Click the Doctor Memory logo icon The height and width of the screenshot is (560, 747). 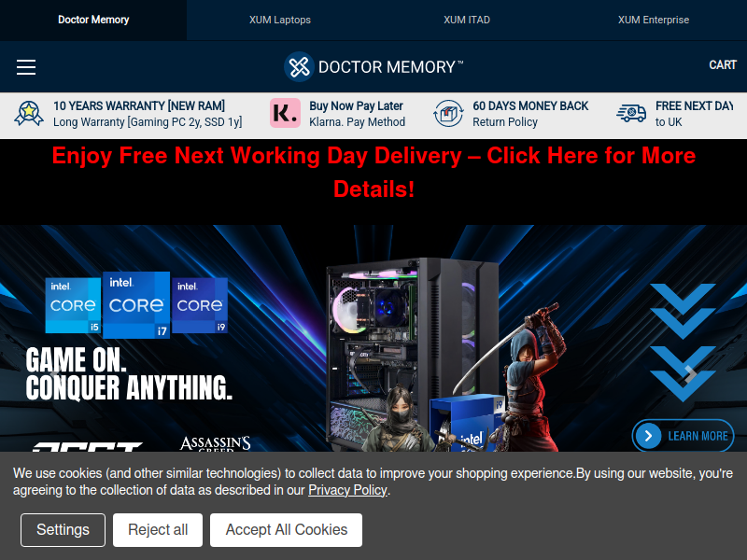299,66
